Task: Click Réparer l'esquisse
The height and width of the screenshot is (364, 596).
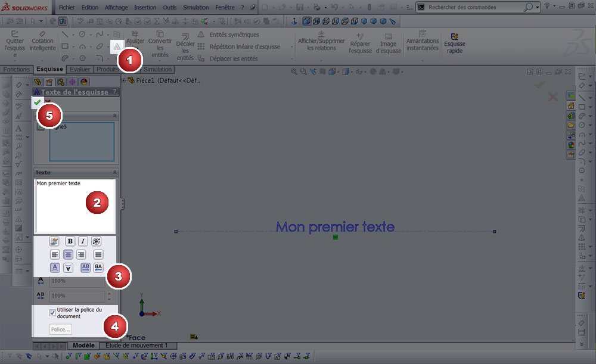Action: [x=360, y=44]
